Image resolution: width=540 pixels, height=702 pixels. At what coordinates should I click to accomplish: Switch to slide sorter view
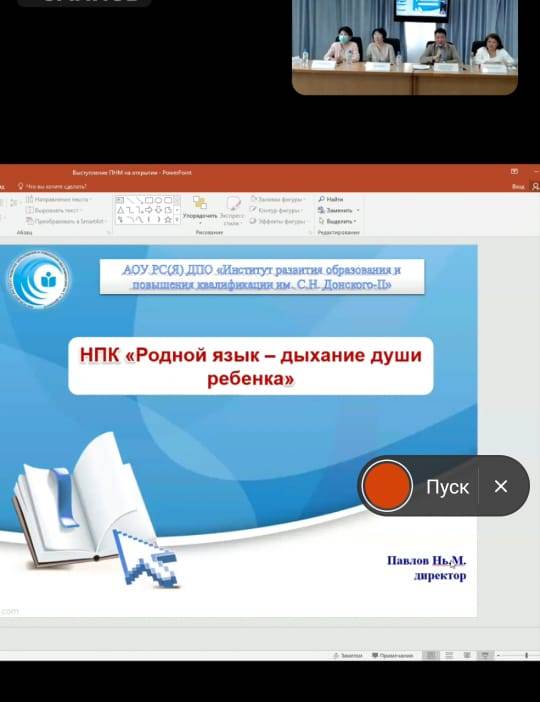point(449,655)
